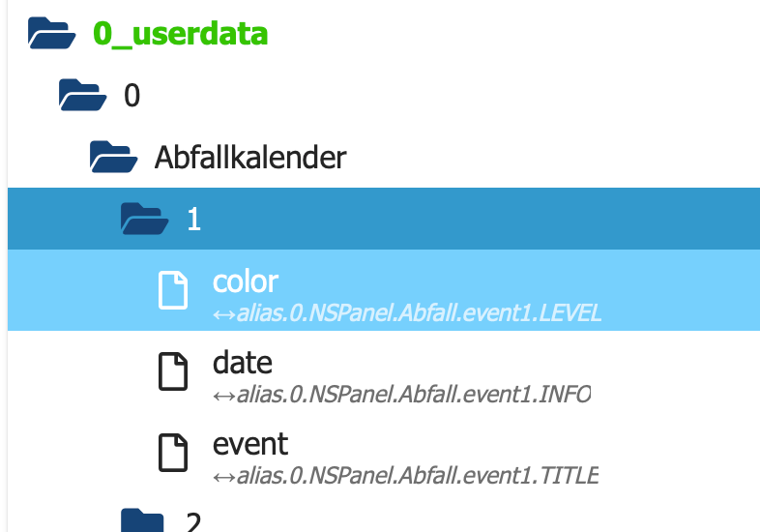
Task: Click the file icon beside color
Action: pyautogui.click(x=173, y=290)
